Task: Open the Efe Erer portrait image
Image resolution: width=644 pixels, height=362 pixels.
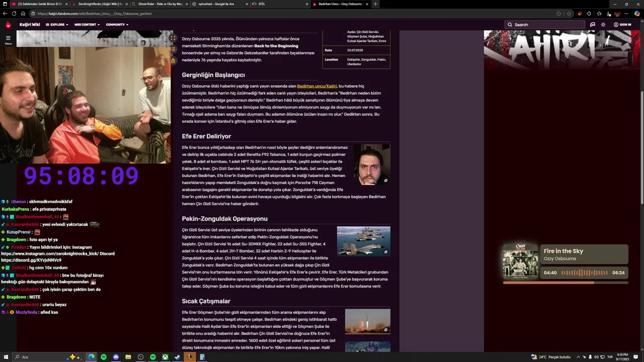Action: [372, 164]
